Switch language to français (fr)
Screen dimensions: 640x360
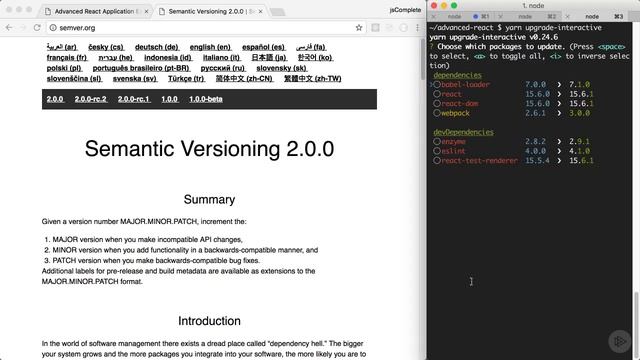click(67, 58)
